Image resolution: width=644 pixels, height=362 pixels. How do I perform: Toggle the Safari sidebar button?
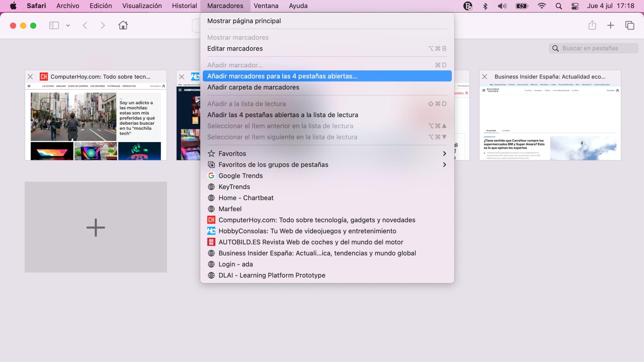click(x=54, y=25)
